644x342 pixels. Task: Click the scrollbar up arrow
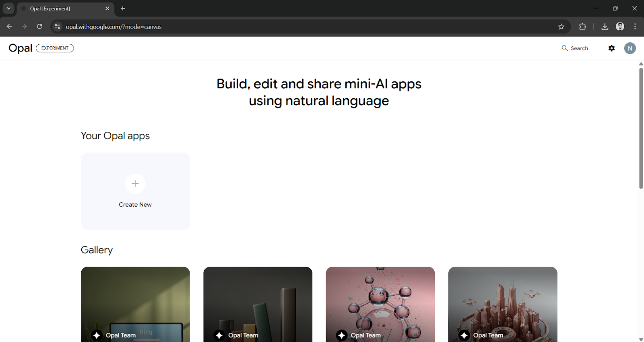641,64
